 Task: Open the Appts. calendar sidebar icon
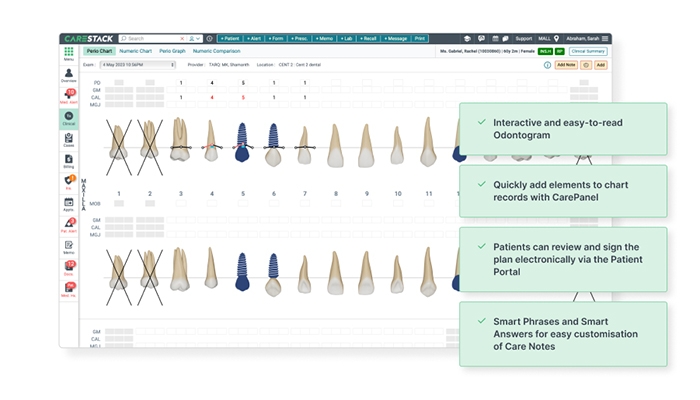(69, 204)
